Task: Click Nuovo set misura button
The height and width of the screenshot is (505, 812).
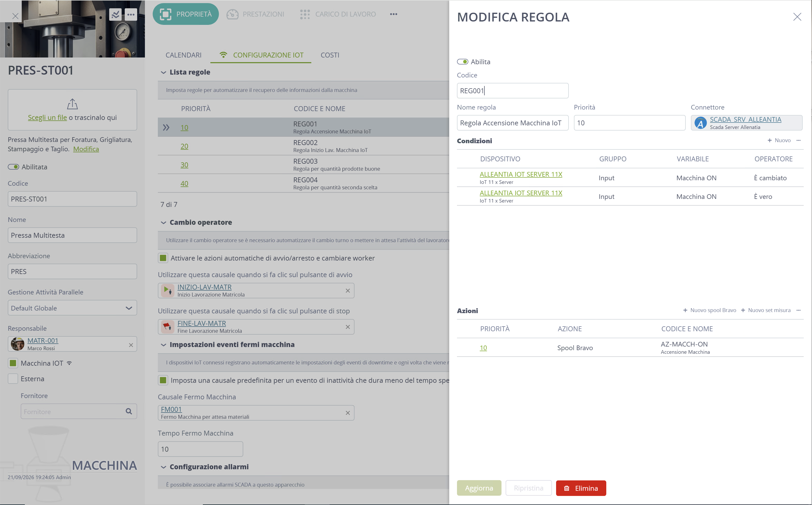Action: point(766,310)
